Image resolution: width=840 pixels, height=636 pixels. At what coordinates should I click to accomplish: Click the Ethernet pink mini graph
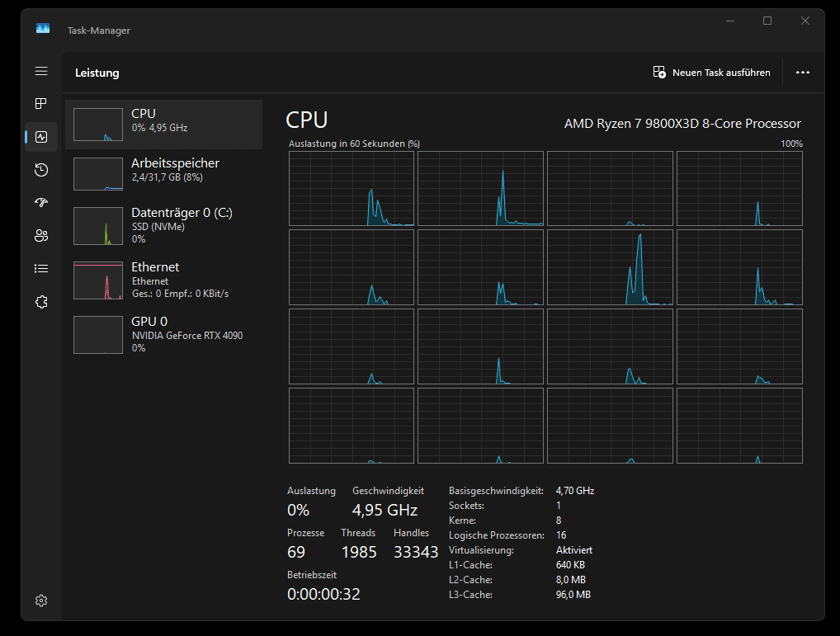pyautogui.click(x=98, y=280)
